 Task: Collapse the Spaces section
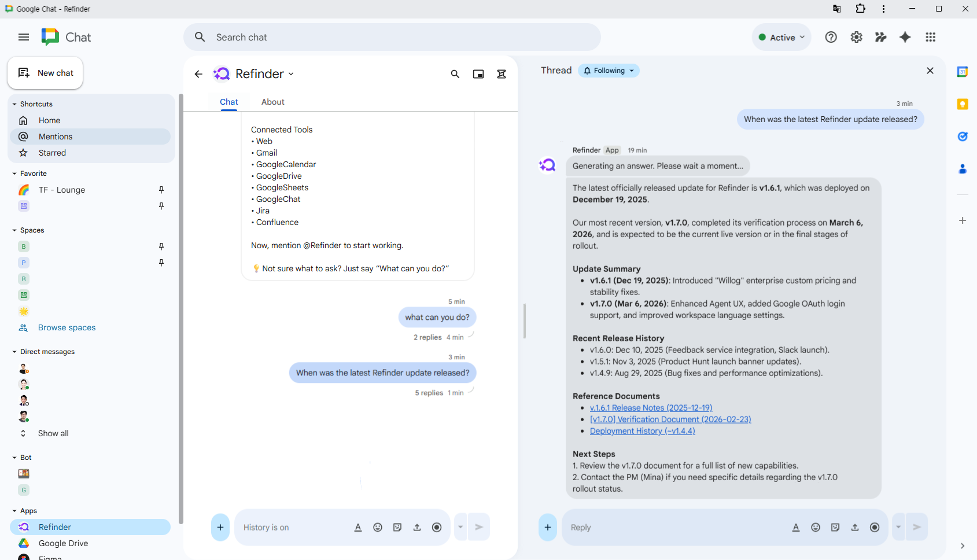coord(14,230)
